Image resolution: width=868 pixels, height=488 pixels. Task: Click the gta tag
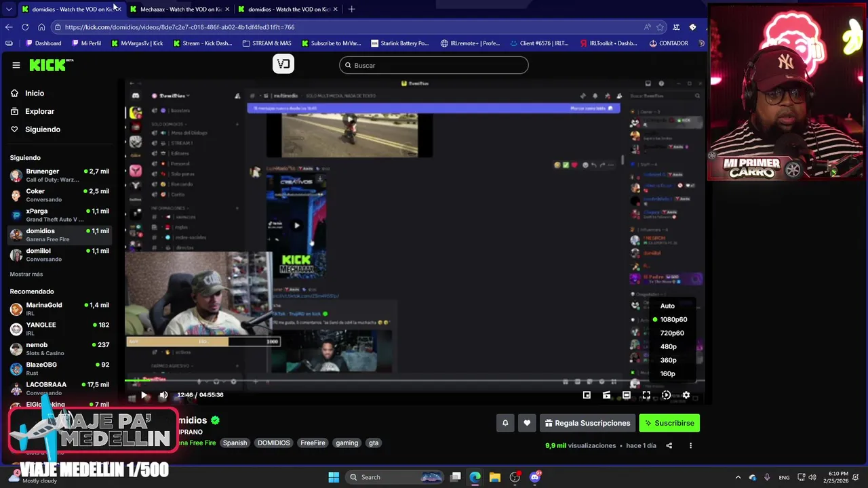click(374, 443)
